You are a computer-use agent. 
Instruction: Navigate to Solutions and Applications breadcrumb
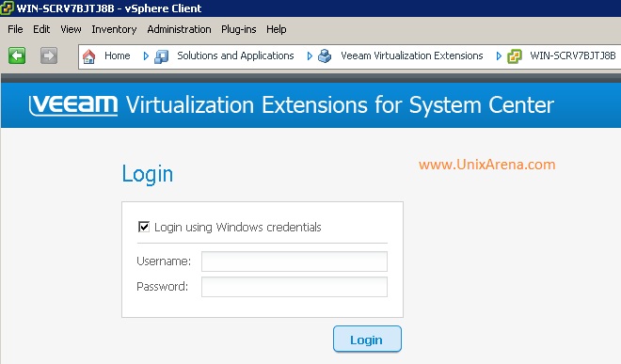point(235,55)
